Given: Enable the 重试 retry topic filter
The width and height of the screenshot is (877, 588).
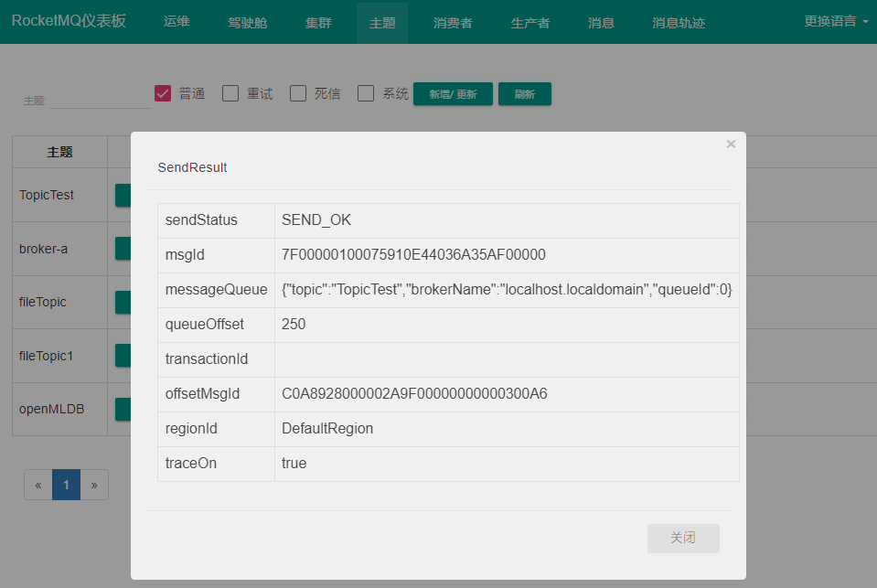Looking at the screenshot, I should [x=230, y=92].
